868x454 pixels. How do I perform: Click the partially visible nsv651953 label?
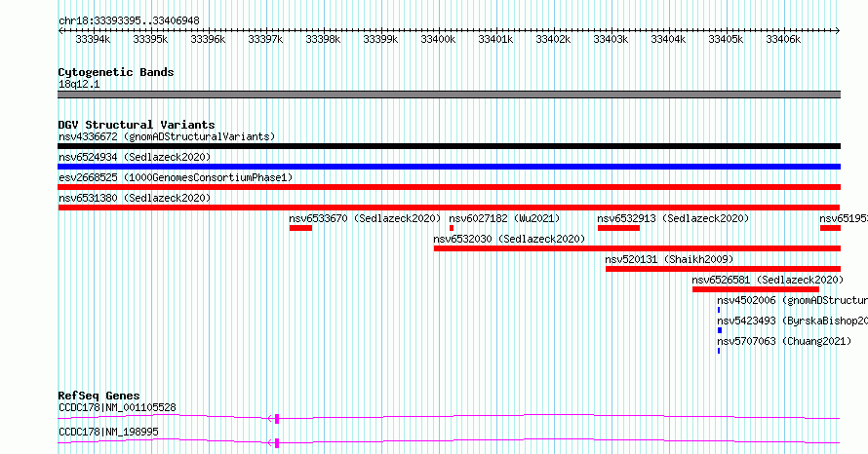tap(844, 218)
